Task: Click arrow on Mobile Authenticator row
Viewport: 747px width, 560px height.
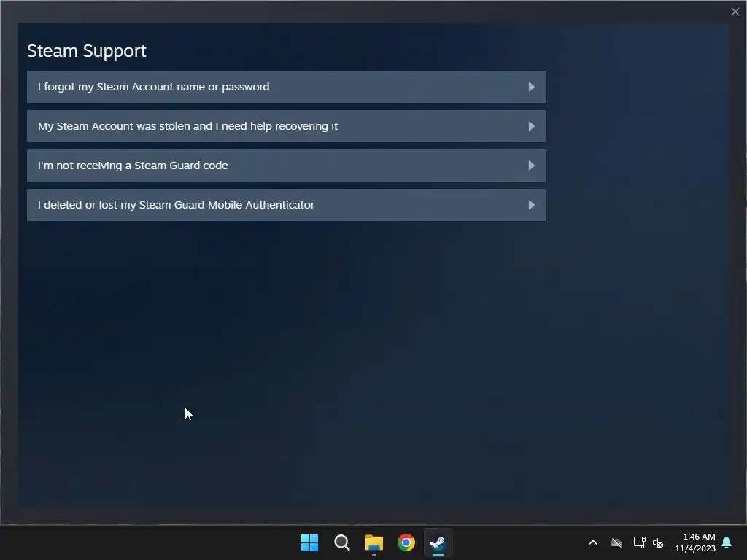Action: (x=531, y=205)
